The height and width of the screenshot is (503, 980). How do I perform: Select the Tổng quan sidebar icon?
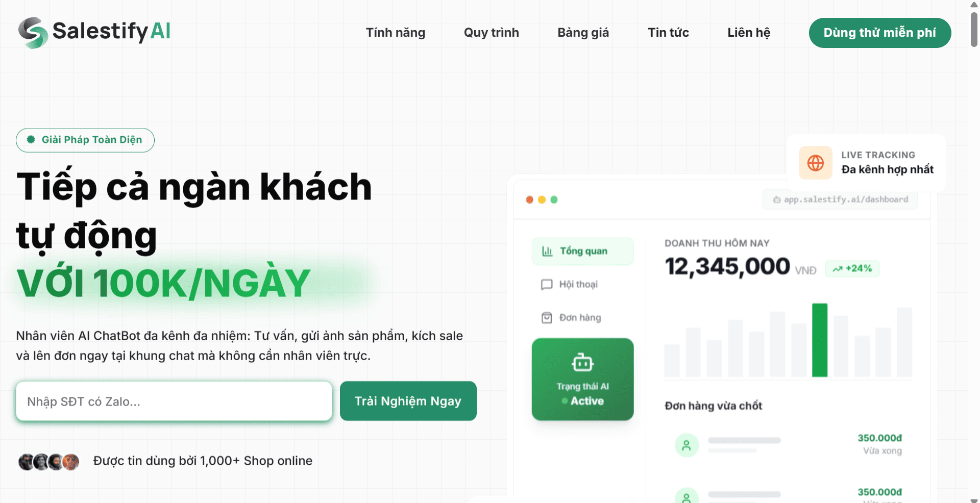(547, 251)
